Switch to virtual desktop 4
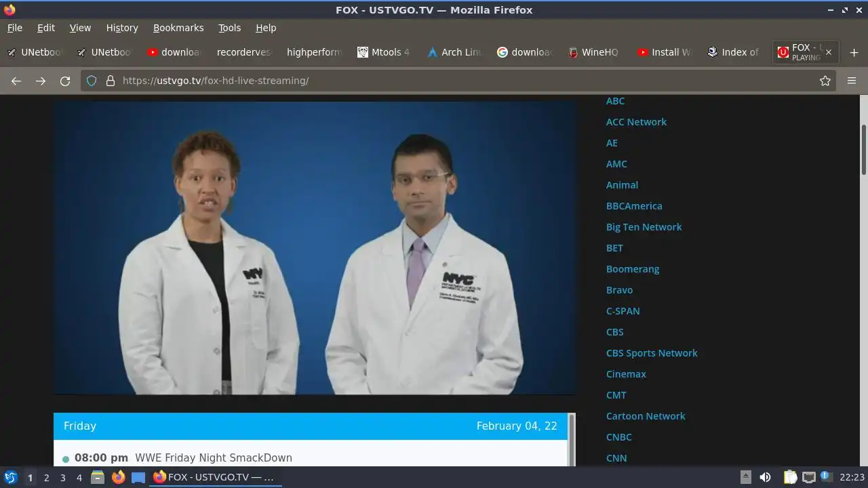This screenshot has height=488, width=868. pyautogui.click(x=79, y=477)
